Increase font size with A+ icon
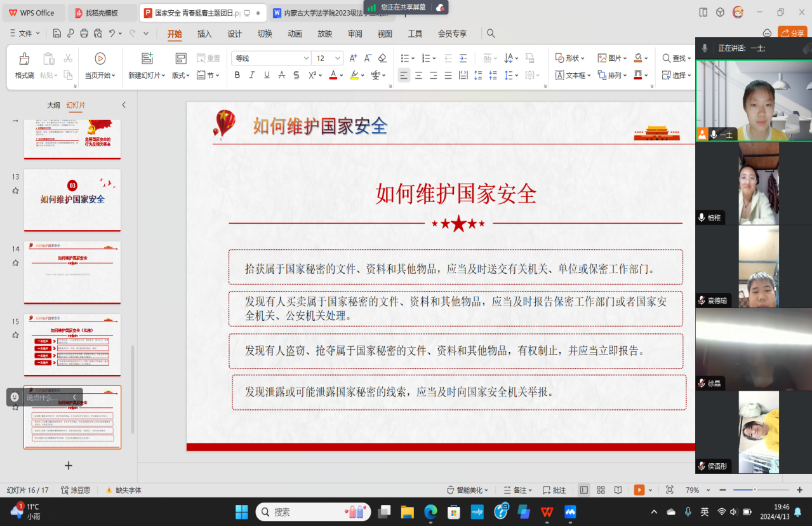Viewport: 812px width, 526px height. pyautogui.click(x=354, y=58)
